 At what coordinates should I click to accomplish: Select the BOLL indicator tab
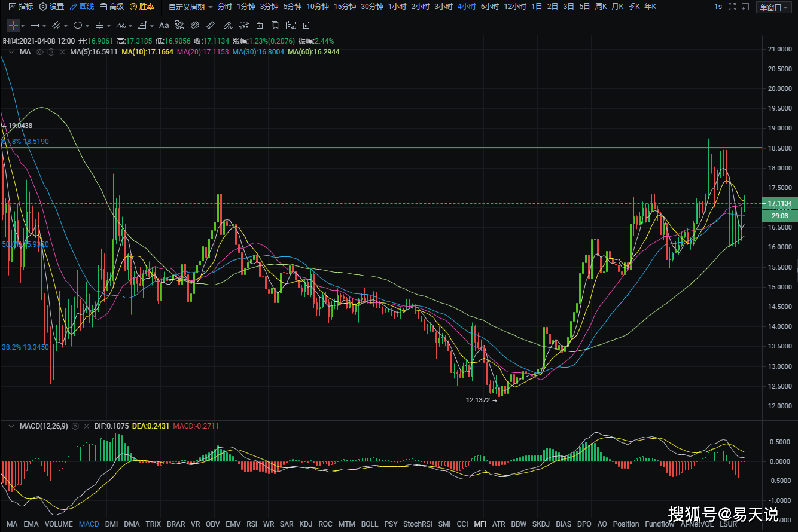click(x=370, y=524)
